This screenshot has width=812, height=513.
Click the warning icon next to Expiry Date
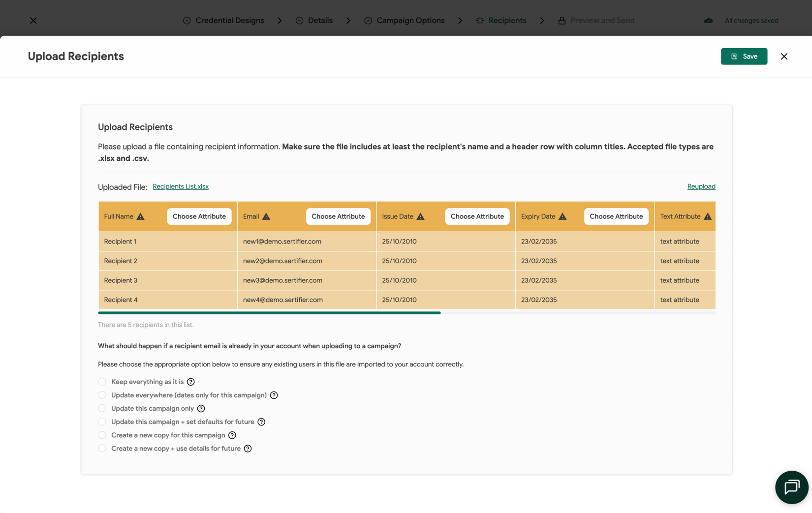point(562,216)
